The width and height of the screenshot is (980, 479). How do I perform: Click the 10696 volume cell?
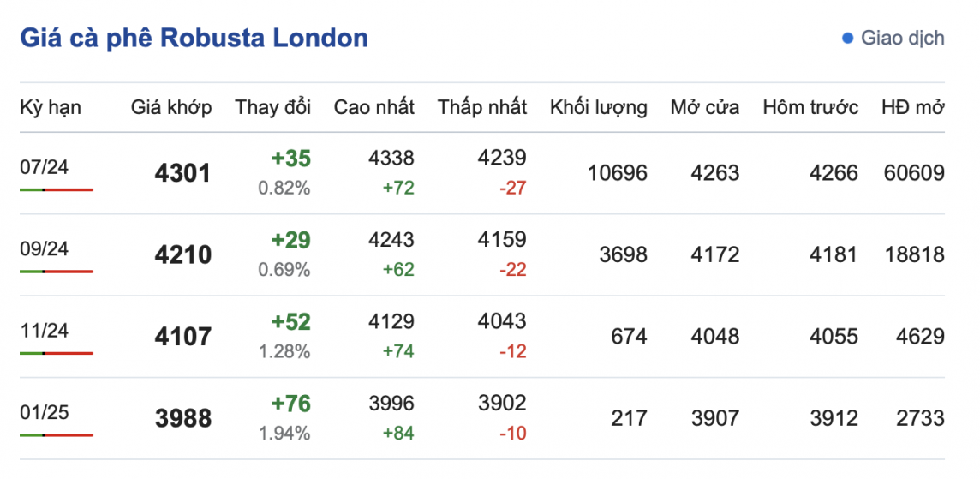(618, 173)
